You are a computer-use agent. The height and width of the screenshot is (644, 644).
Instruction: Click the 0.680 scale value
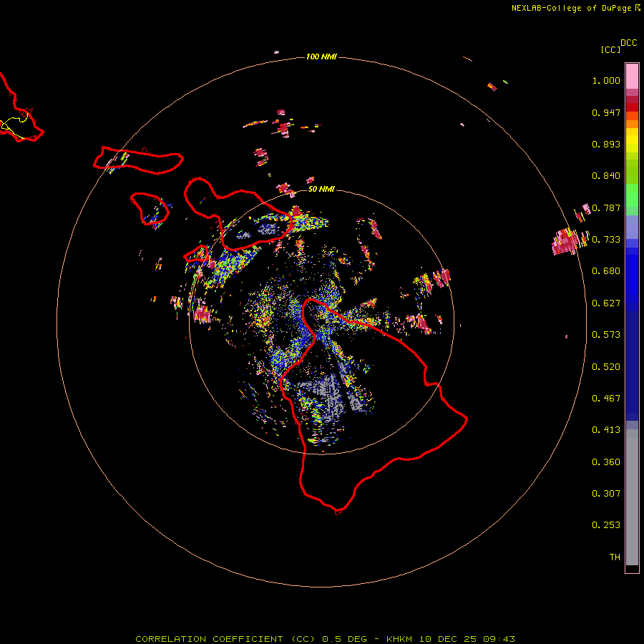[x=606, y=271]
